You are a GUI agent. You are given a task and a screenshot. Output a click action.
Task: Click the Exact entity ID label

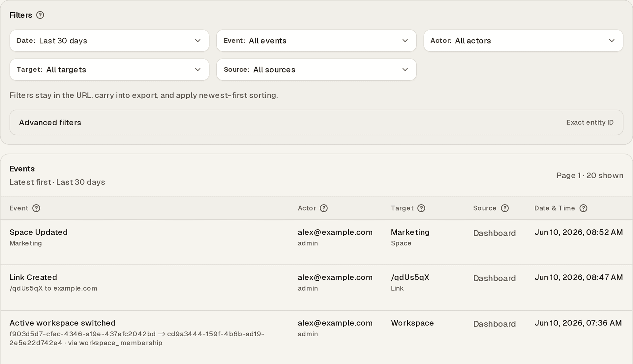tap(590, 123)
